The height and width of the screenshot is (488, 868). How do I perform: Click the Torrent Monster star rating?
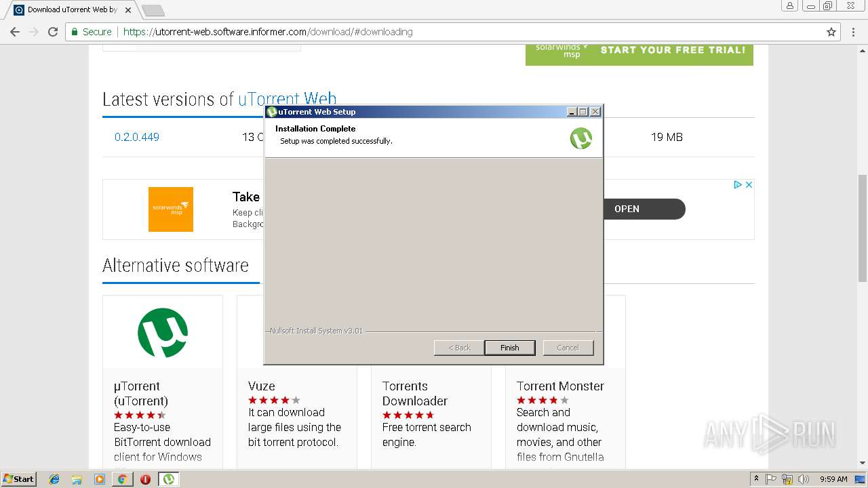(542, 401)
